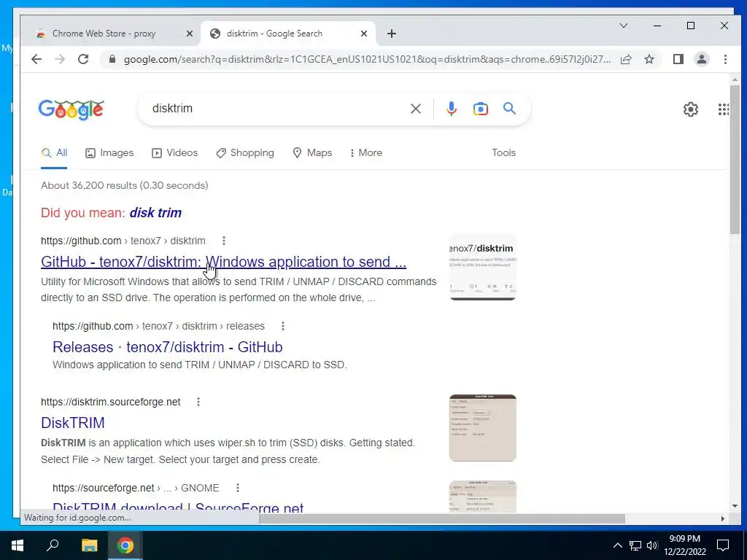Bookmark this page with the star icon
The image size is (747, 560).
click(649, 59)
